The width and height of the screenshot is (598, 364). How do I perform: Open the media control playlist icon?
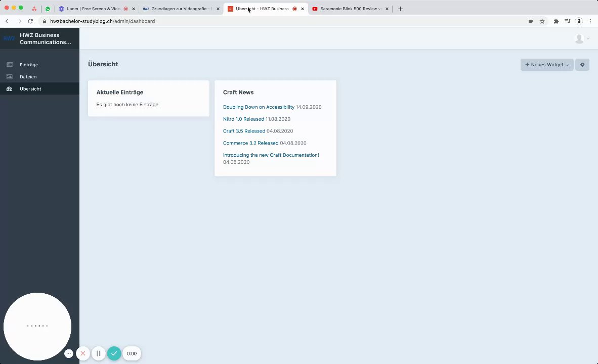[x=568, y=21]
